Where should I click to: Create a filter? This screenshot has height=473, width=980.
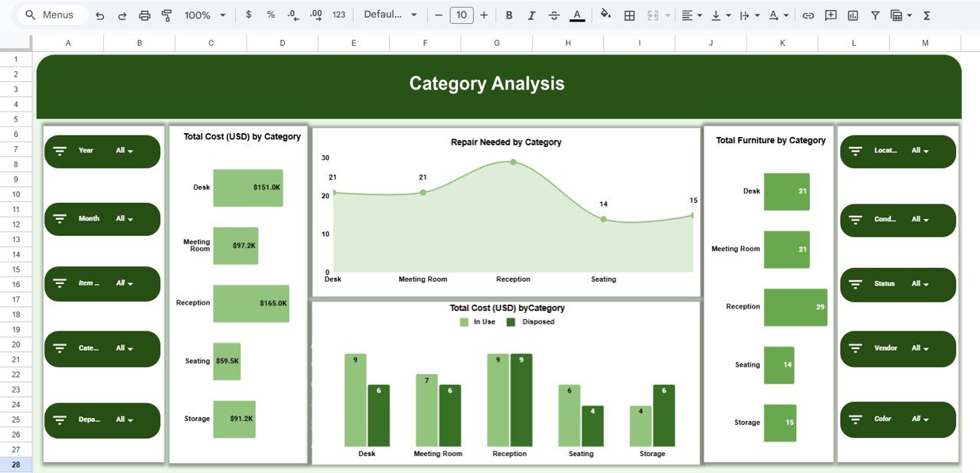pos(875,14)
